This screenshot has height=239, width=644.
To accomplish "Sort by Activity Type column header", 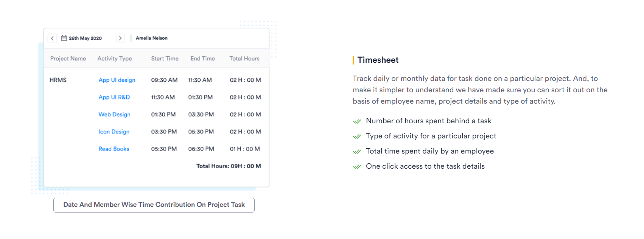I will point(115,59).
